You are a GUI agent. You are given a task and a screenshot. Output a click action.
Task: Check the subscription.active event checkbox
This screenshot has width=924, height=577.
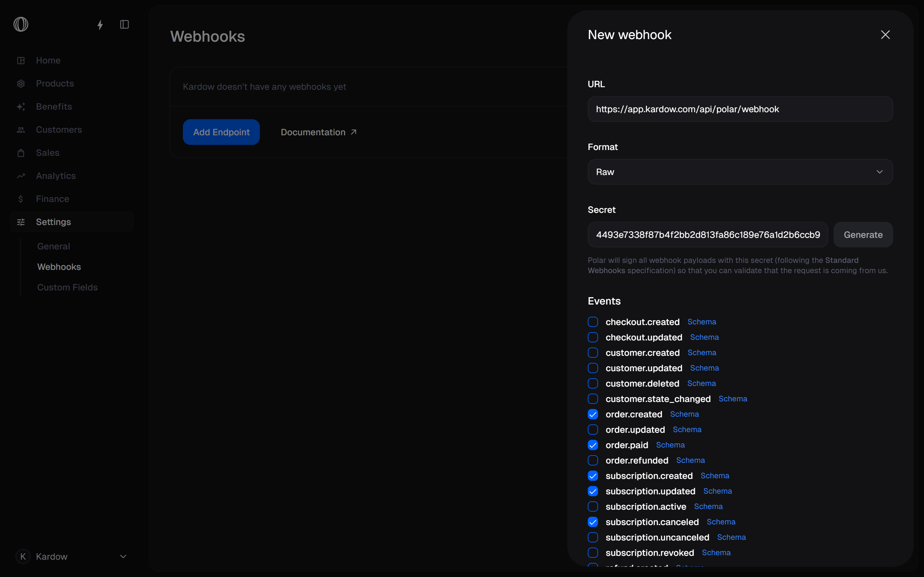click(593, 506)
